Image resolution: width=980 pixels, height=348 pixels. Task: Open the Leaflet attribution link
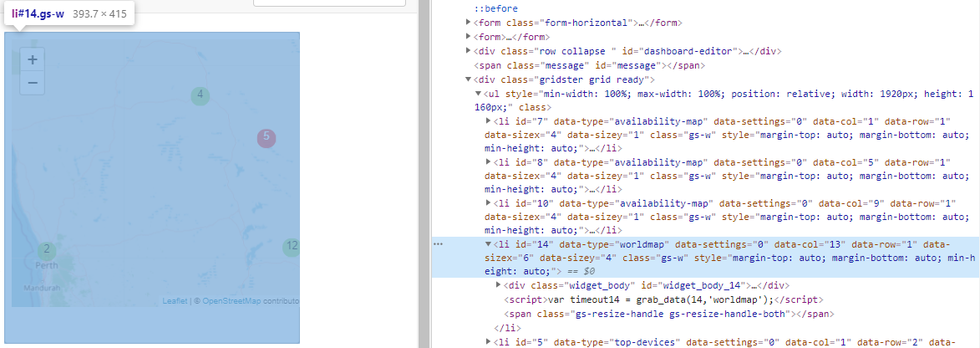coord(175,301)
